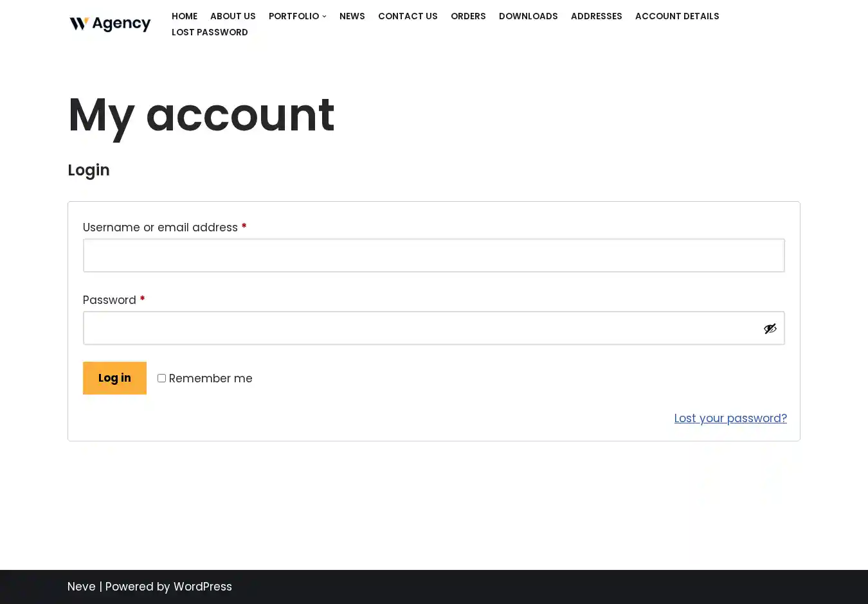868x604 pixels.
Task: Follow the 'Lost your password?' link
Action: coord(730,418)
